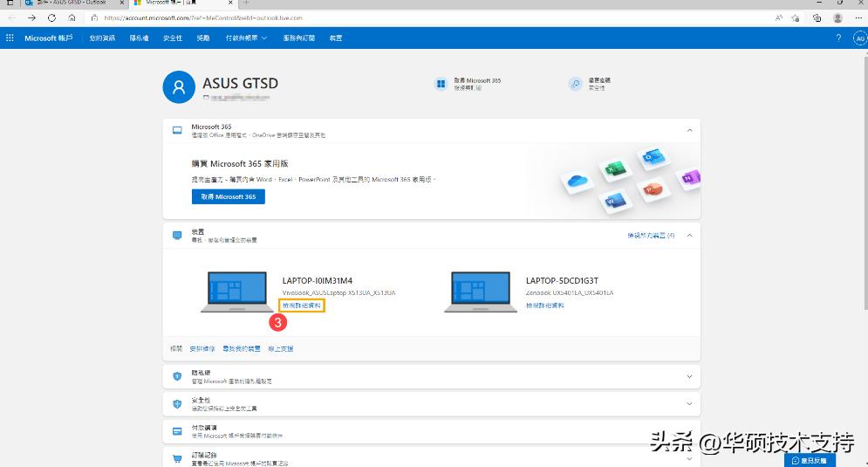Open the 尋找我的裝置 related link
Viewport: 868px width, 467px height.
pyautogui.click(x=242, y=348)
